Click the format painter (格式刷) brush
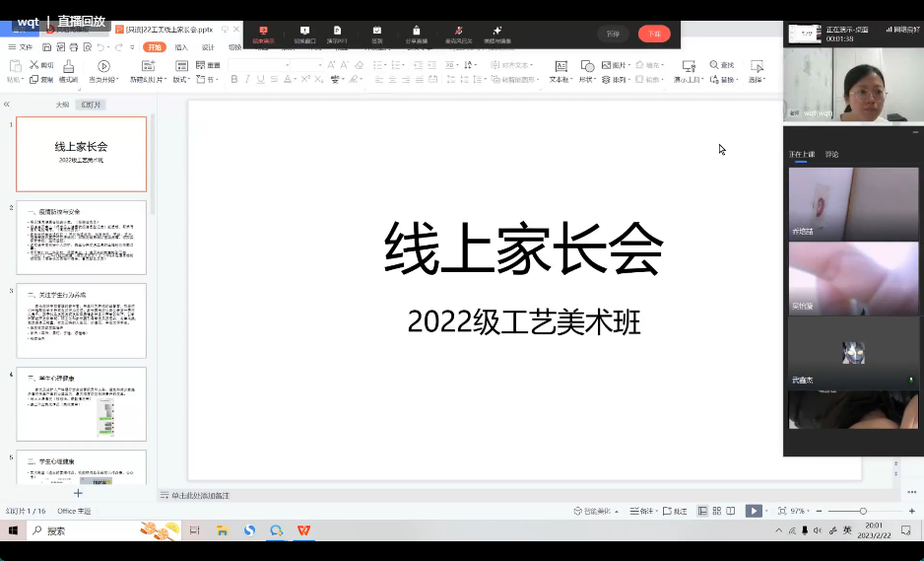This screenshot has height=561, width=924. pos(68,66)
